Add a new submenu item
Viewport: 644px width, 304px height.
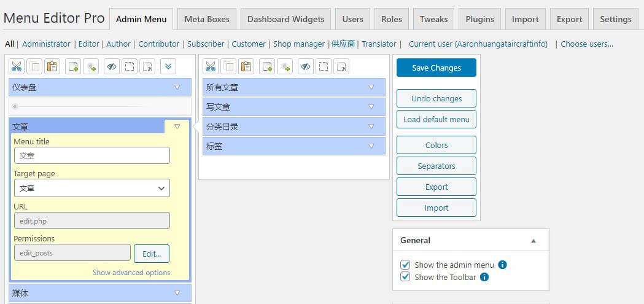click(267, 66)
